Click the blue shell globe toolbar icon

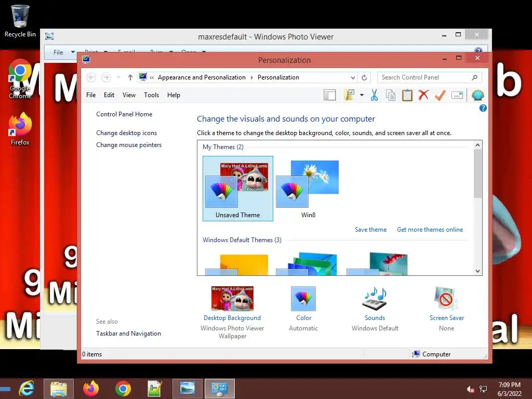(x=478, y=96)
